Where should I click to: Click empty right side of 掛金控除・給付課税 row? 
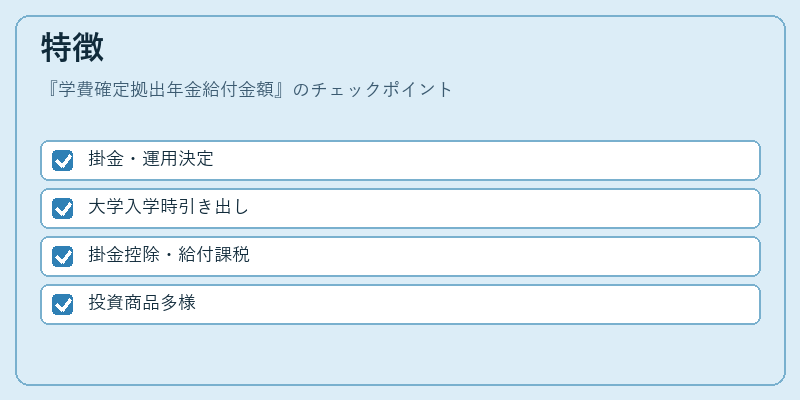505,257
